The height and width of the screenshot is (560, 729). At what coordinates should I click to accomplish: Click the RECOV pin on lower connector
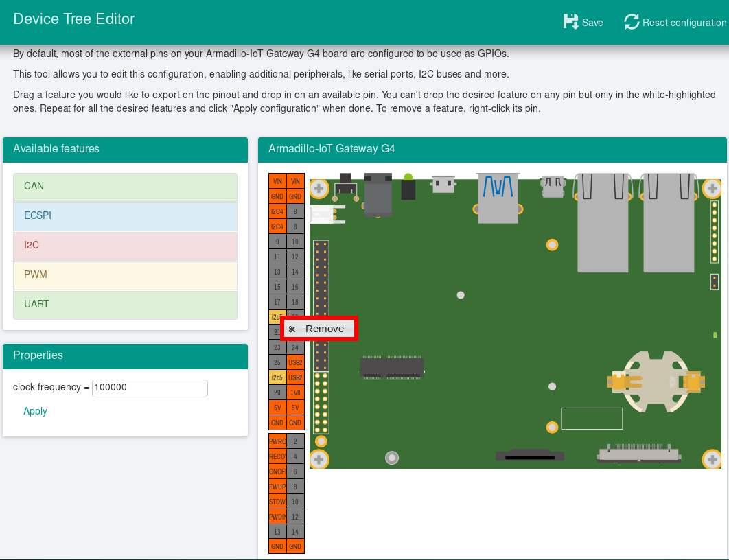277,456
